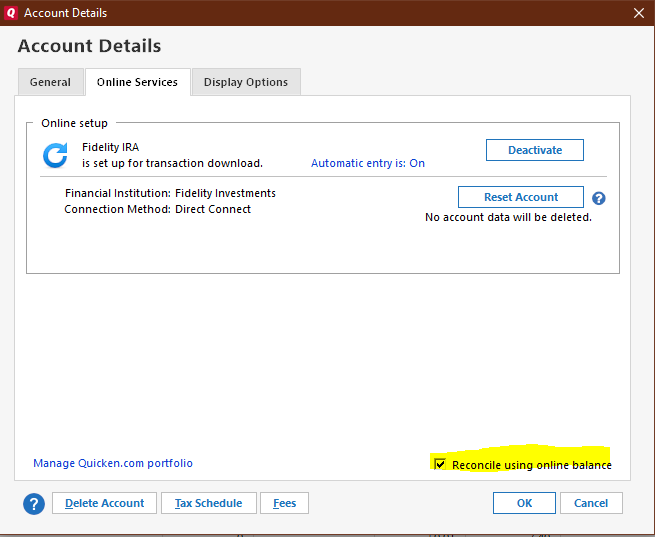Screen dimensions: 655x537
Task: Click the Account Details heading
Action: pyautogui.click(x=89, y=46)
